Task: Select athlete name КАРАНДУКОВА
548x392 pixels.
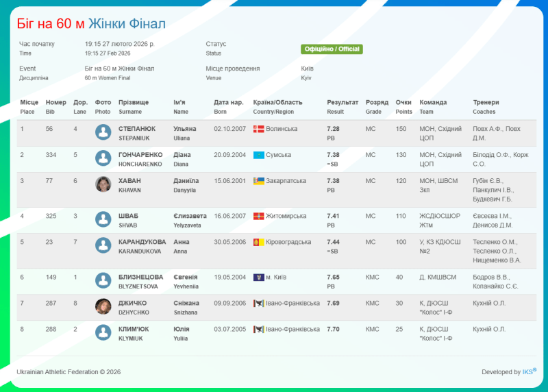Action: tap(142, 242)
